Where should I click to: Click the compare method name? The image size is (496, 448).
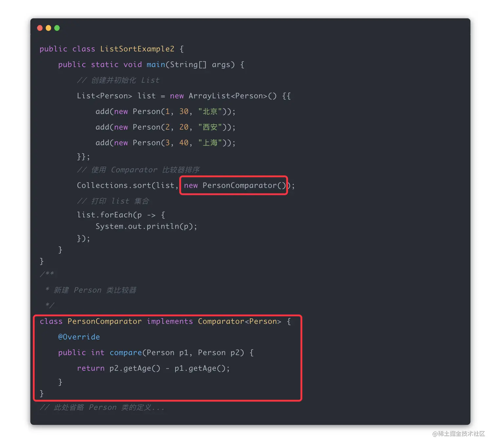coord(126,353)
